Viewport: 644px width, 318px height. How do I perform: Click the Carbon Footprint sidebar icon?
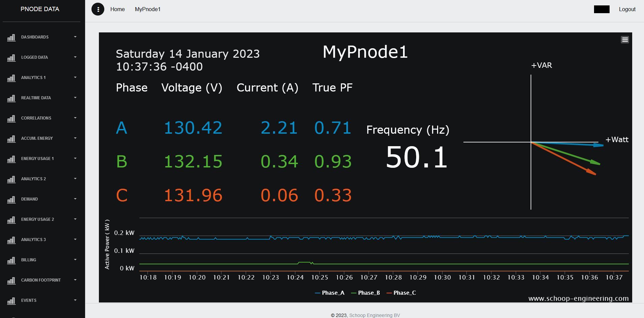[11, 280]
